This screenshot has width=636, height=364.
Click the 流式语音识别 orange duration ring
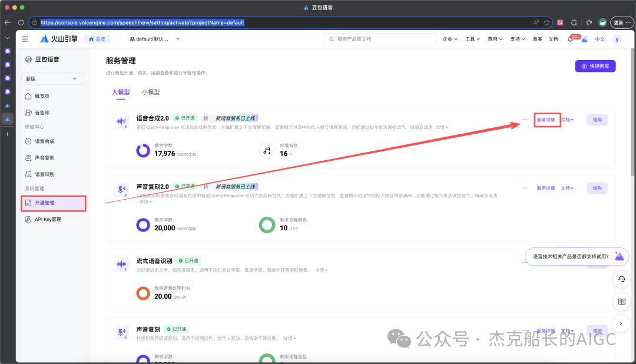143,293
